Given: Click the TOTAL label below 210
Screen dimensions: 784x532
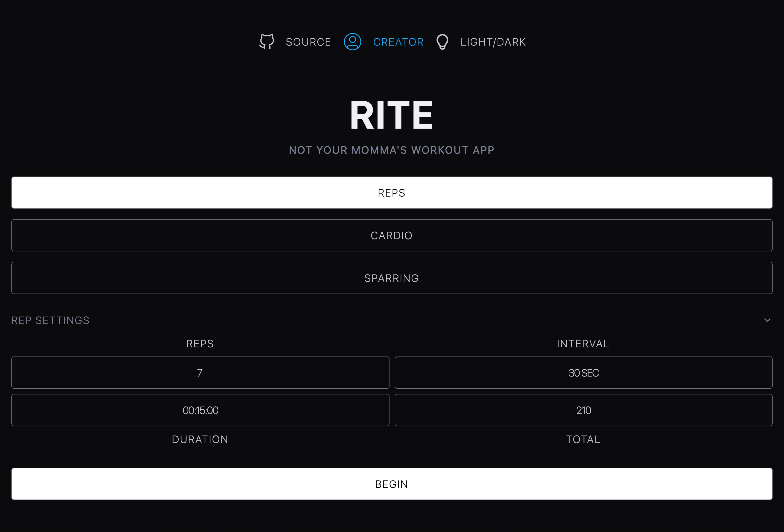Looking at the screenshot, I should (x=583, y=440).
